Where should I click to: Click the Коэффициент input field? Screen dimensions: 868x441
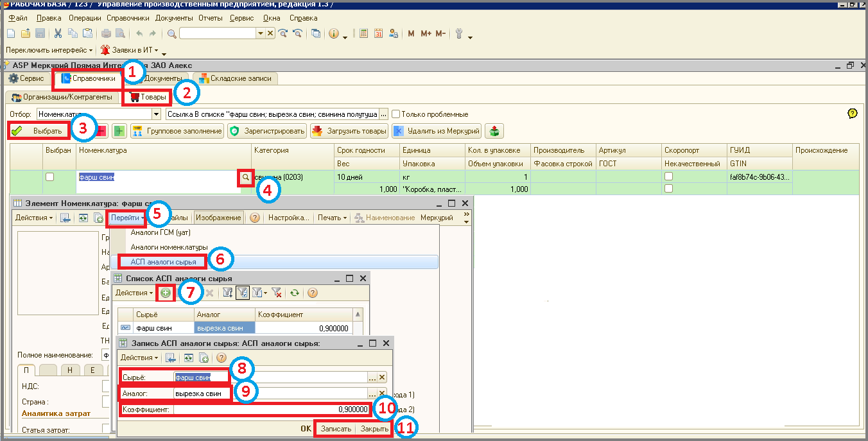coord(271,410)
